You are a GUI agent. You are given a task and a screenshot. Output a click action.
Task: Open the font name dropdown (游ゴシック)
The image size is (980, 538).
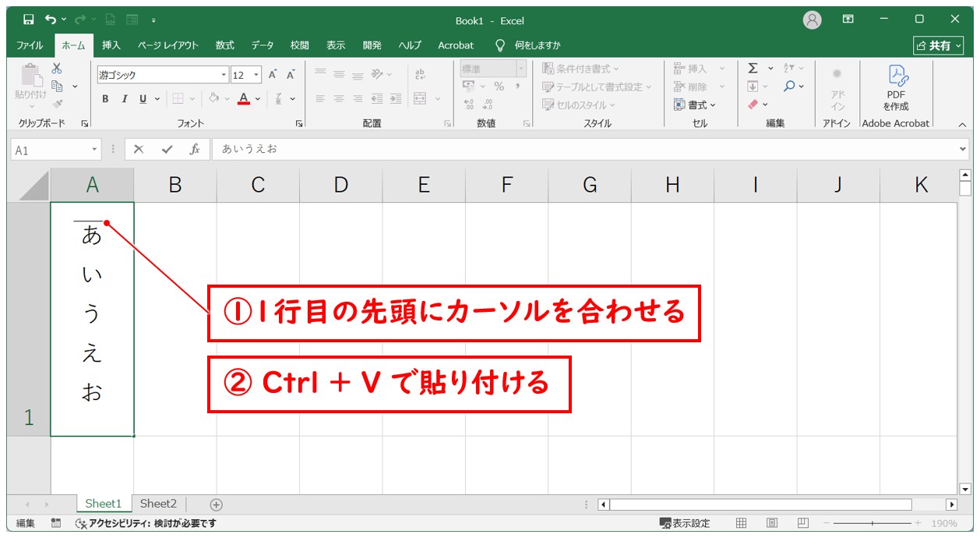click(224, 75)
